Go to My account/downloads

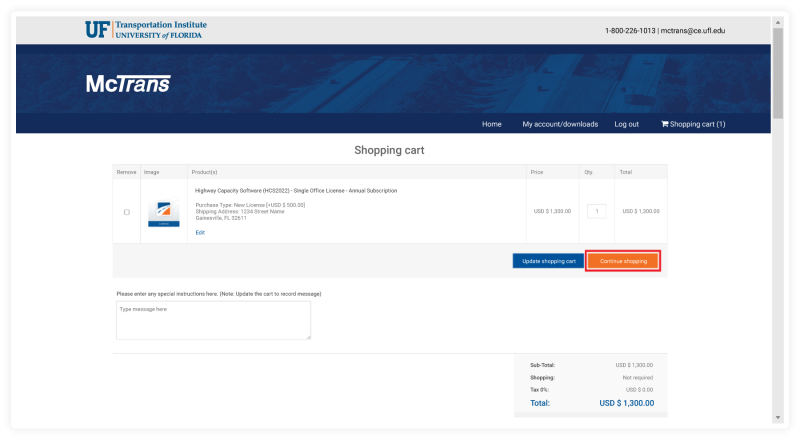(x=560, y=124)
